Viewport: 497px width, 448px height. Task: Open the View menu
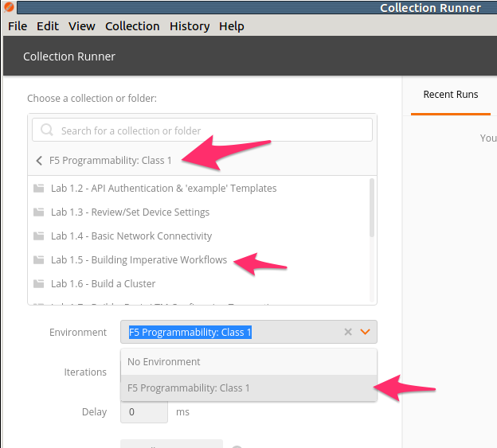pyautogui.click(x=82, y=26)
